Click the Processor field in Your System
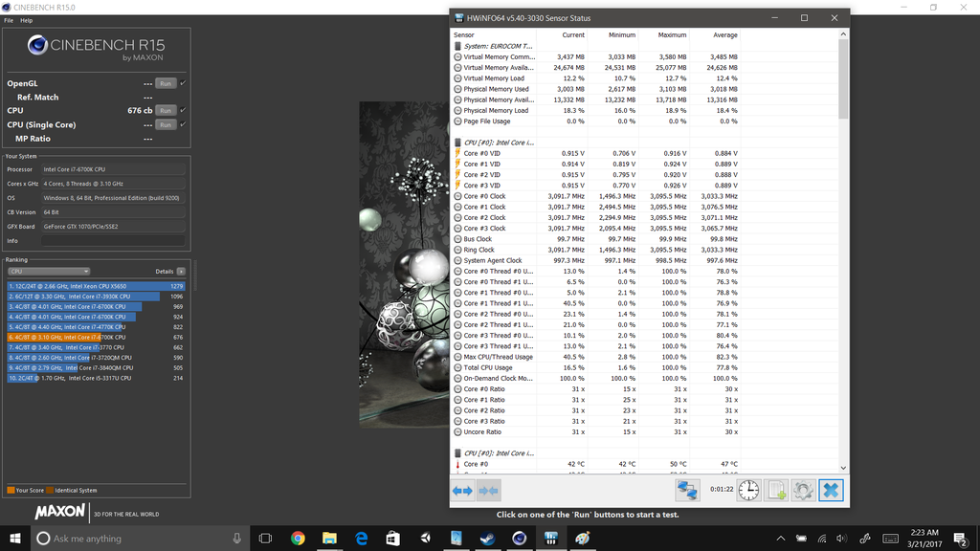Screen dimensions: 980x551 (x=113, y=169)
